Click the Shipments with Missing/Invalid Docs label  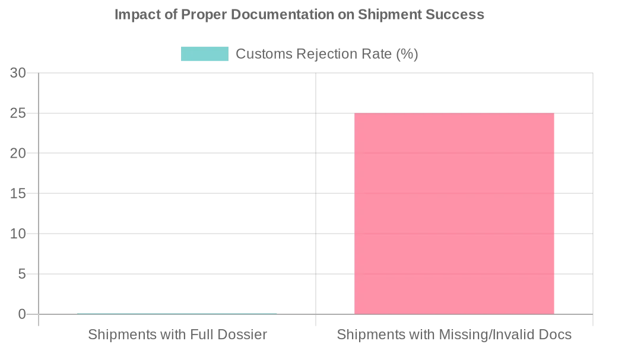click(454, 334)
